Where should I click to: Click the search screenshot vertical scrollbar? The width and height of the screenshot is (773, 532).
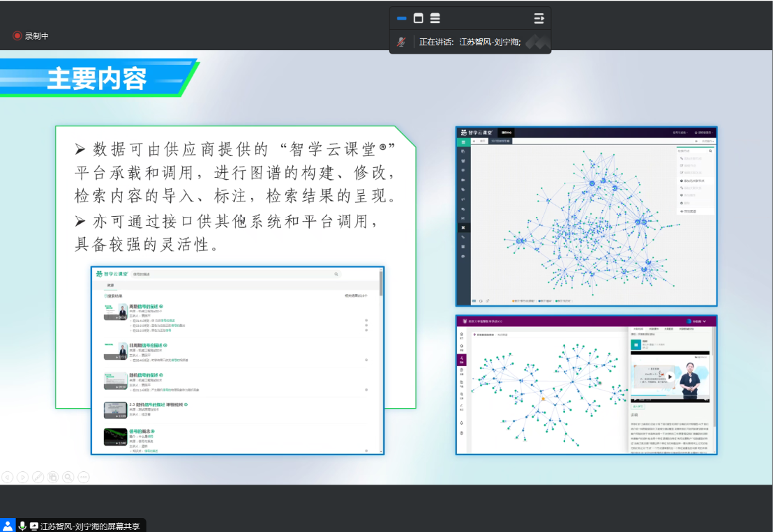click(381, 284)
